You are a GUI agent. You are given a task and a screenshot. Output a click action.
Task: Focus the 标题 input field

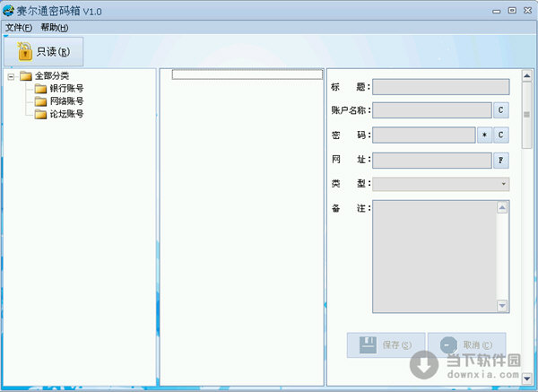[x=441, y=87]
